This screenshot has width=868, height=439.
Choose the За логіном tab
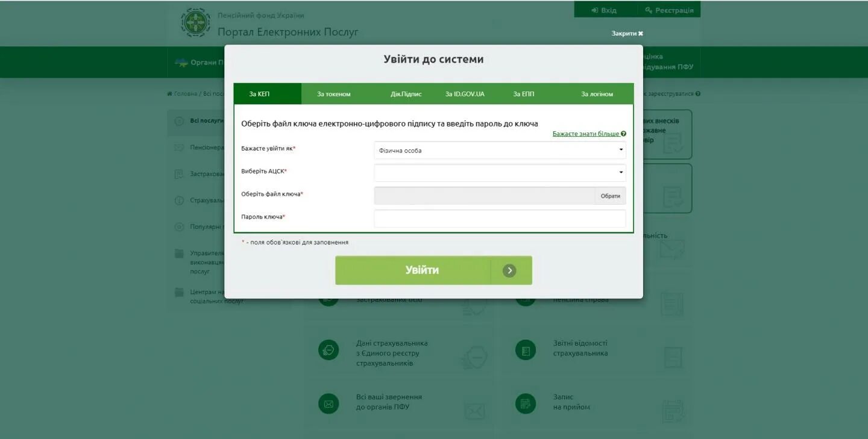[x=597, y=94]
